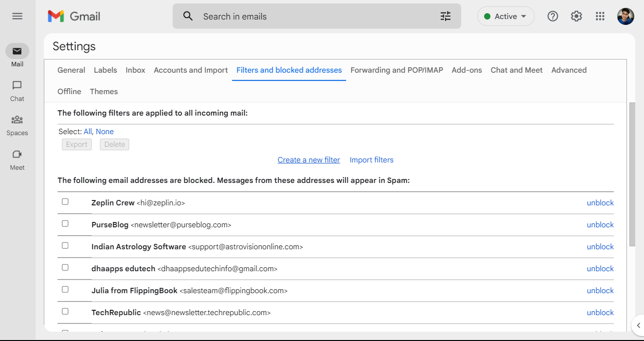
Task: Check the Julia from FlippingBook checkbox
Action: point(65,289)
